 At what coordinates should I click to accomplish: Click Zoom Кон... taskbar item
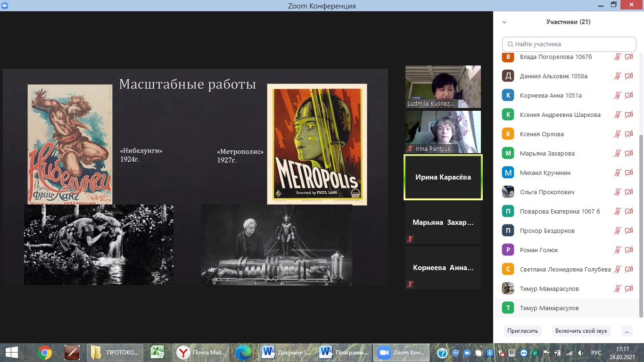(x=402, y=352)
